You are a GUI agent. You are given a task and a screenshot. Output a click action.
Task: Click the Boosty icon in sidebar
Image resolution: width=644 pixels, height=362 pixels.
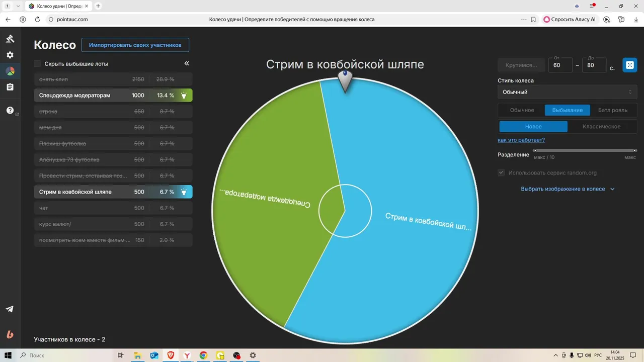(10, 335)
